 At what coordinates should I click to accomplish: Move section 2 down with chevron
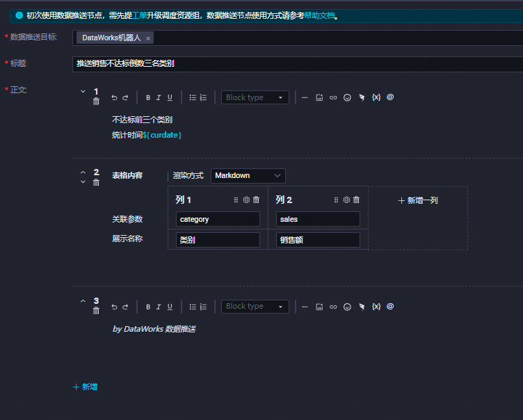[83, 181]
